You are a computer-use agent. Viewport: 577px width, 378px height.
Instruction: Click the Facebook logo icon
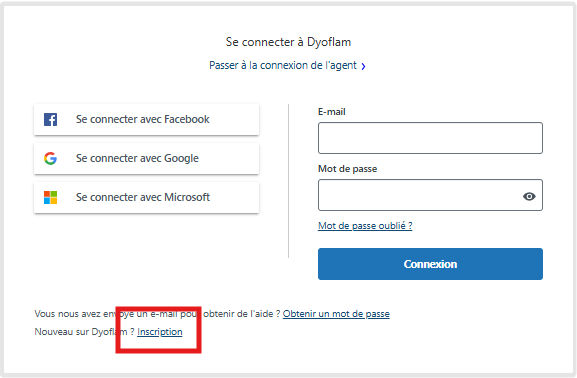click(x=50, y=119)
